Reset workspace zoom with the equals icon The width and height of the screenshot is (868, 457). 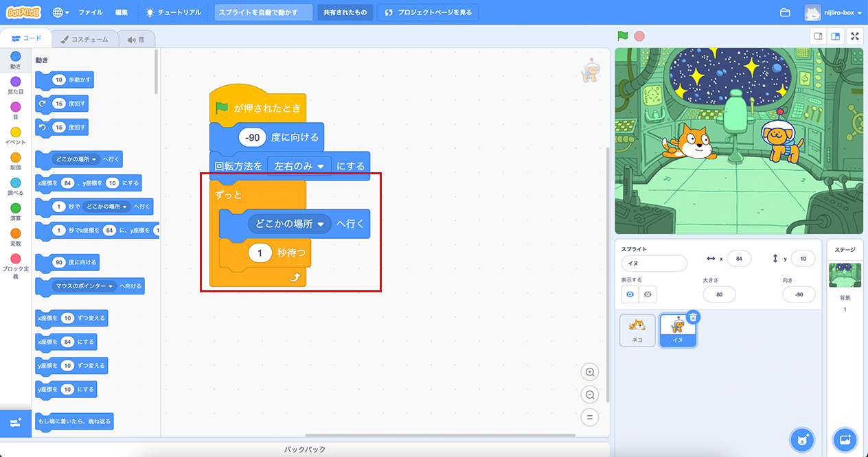coord(589,417)
